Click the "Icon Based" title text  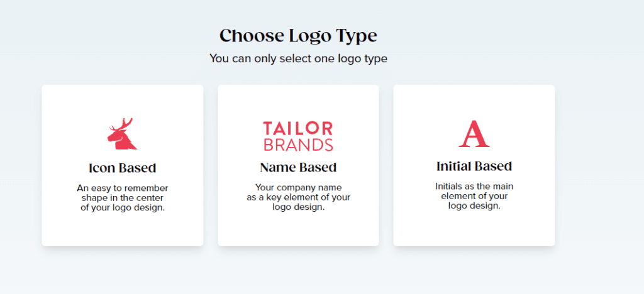coord(123,168)
